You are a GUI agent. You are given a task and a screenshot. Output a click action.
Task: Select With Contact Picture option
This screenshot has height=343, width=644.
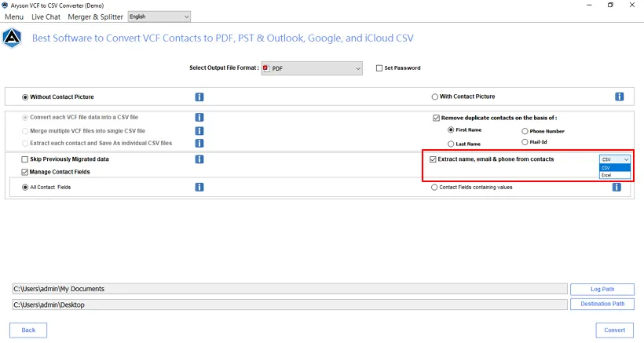tap(434, 97)
